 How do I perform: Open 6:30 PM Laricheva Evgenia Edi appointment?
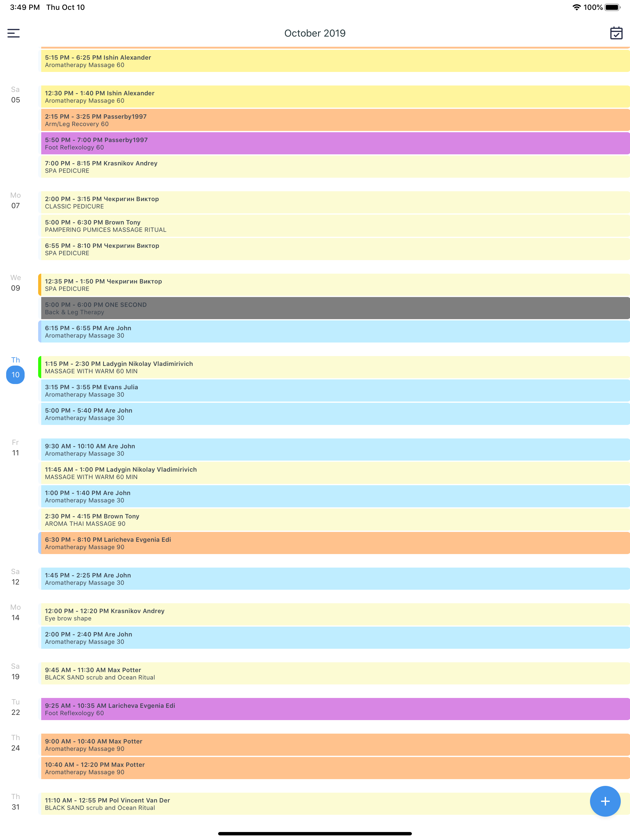(x=334, y=543)
